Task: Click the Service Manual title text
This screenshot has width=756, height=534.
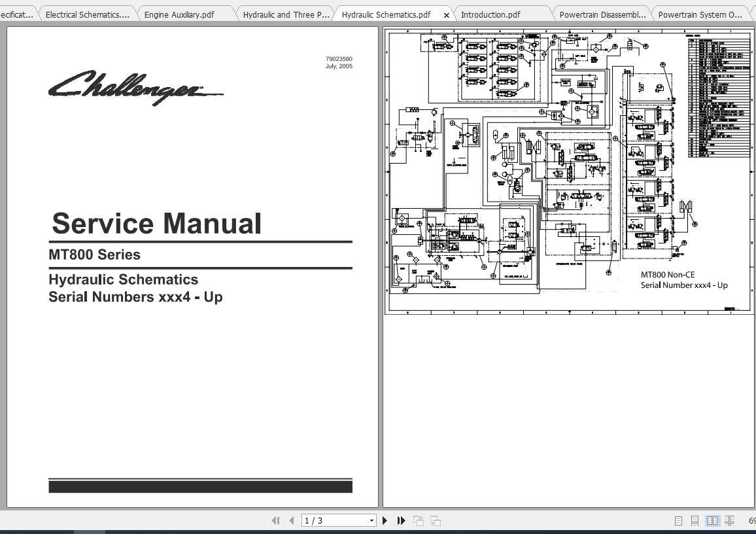Action: [x=157, y=224]
